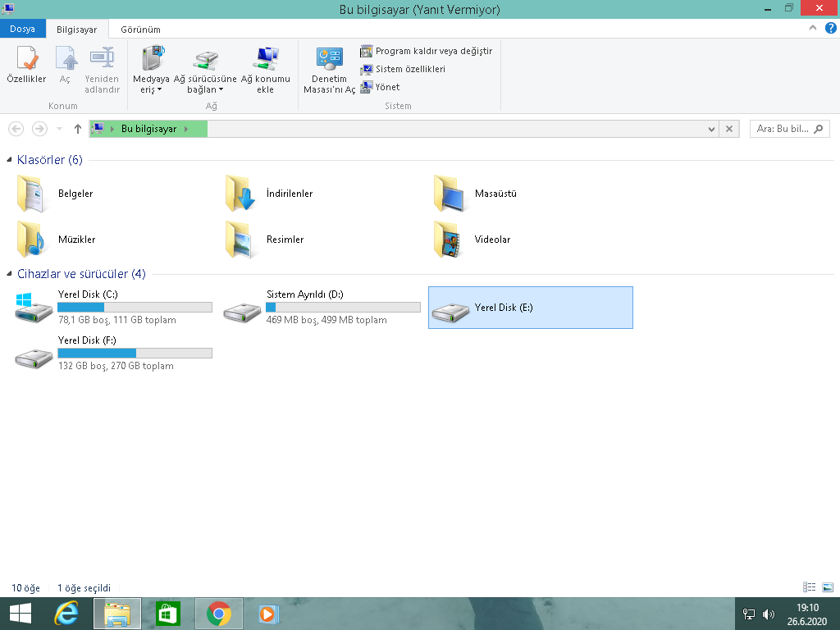840x630 pixels.
Task: Open the Windows Start button
Action: pos(21,614)
